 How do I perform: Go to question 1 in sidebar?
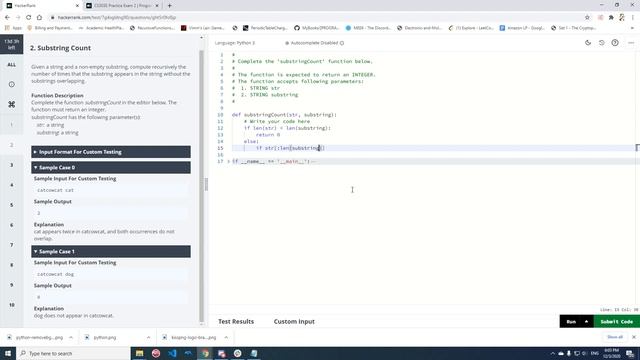[11, 125]
